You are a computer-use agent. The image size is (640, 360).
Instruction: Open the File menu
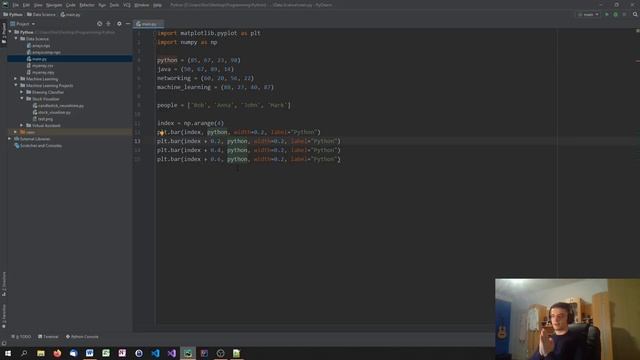pyautogui.click(x=16, y=5)
